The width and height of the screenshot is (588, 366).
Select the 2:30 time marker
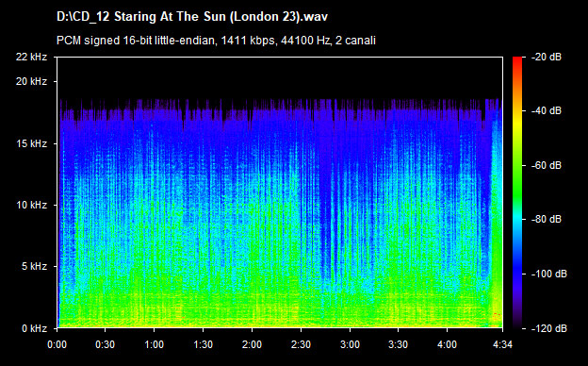pyautogui.click(x=302, y=344)
